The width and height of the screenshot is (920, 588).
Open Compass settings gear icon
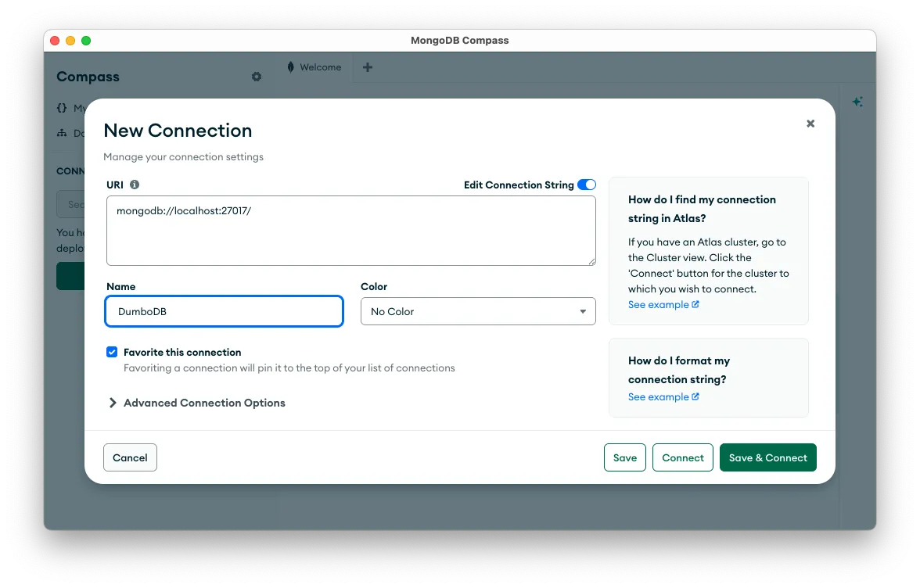(257, 77)
